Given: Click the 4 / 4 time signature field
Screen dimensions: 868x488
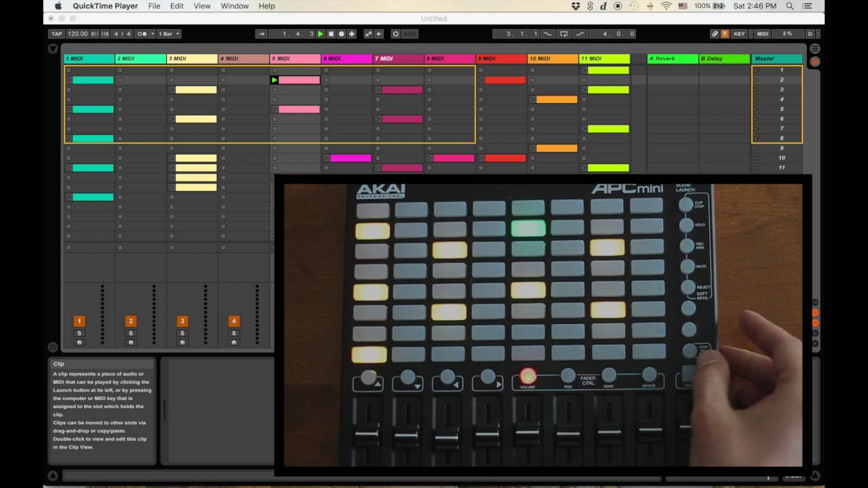Looking at the screenshot, I should point(122,34).
